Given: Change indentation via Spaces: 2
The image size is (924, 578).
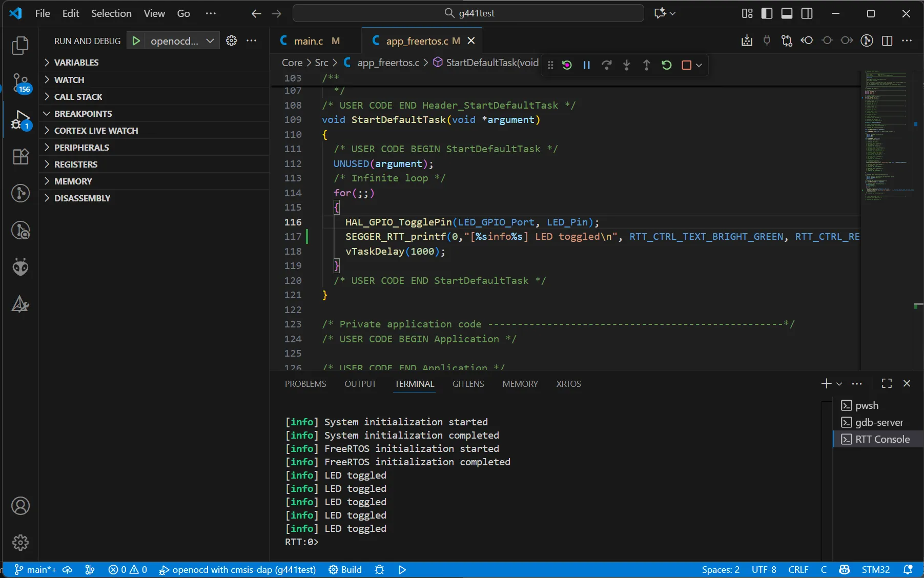Looking at the screenshot, I should click(x=721, y=570).
